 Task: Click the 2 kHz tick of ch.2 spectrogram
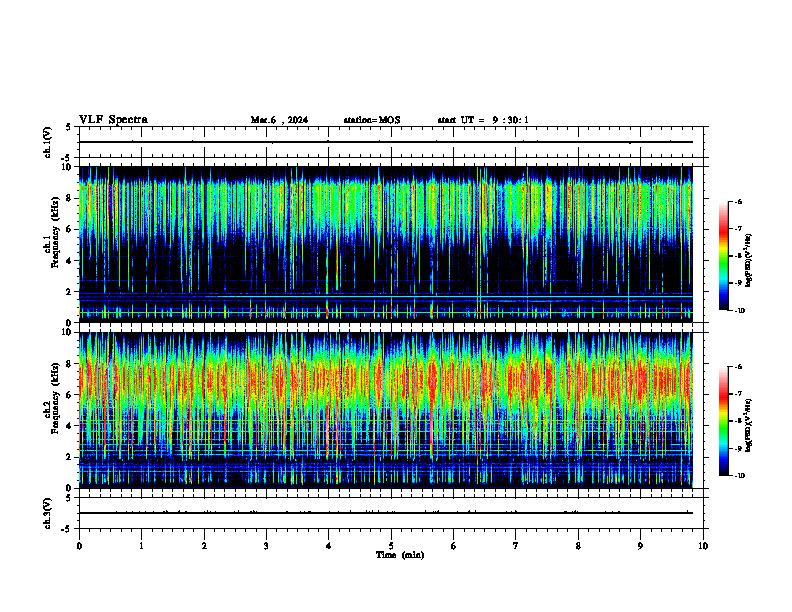69,457
